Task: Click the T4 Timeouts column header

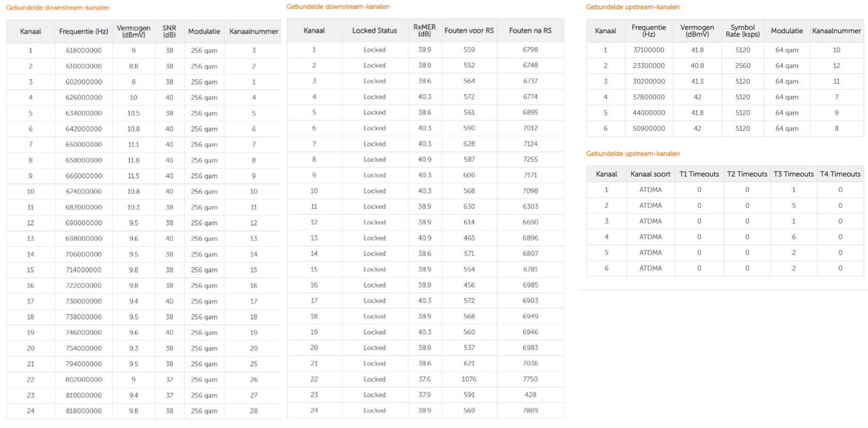Action: click(x=840, y=174)
